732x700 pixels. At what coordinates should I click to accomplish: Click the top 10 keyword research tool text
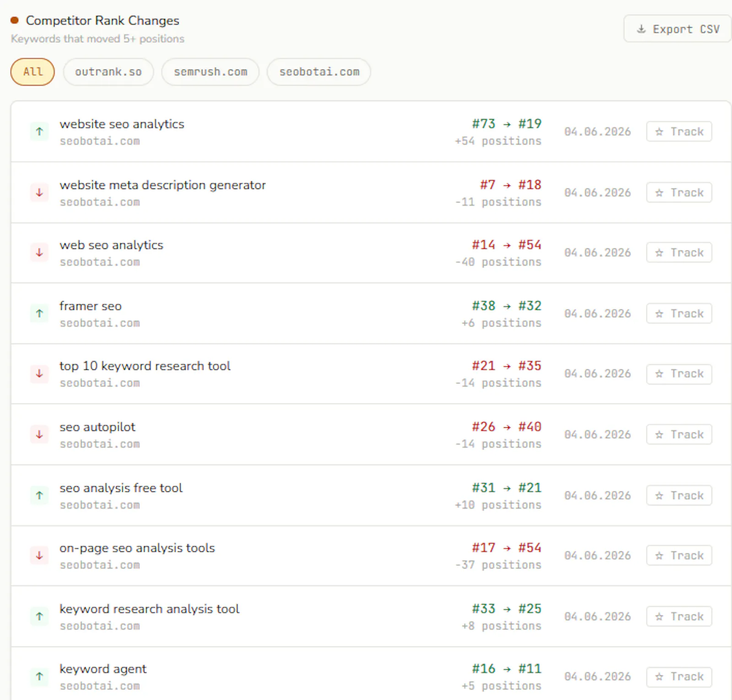(145, 366)
